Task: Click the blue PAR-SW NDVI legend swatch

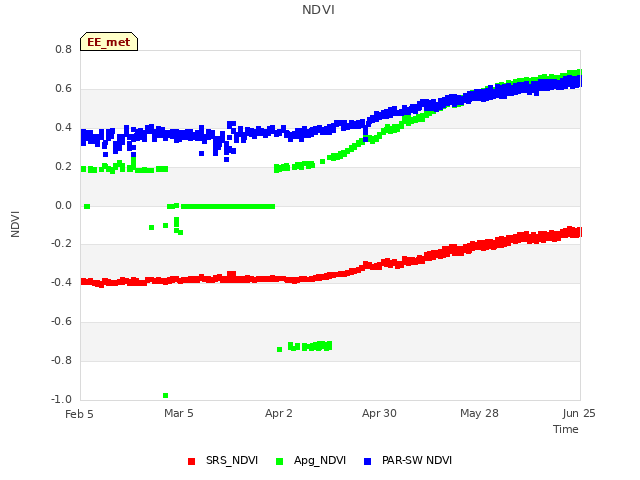Action: coord(367,461)
